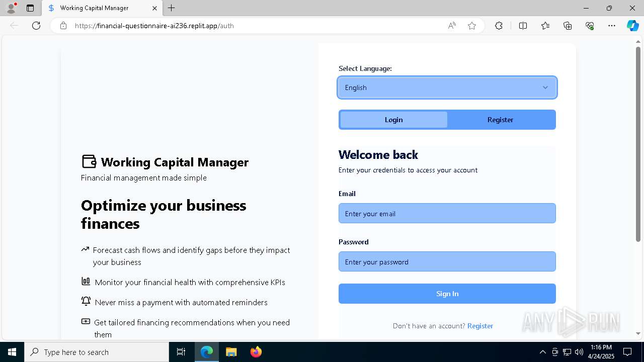This screenshot has height=362, width=644.
Task: Click the Working Capital Manager wallet icon
Action: pyautogui.click(x=89, y=161)
